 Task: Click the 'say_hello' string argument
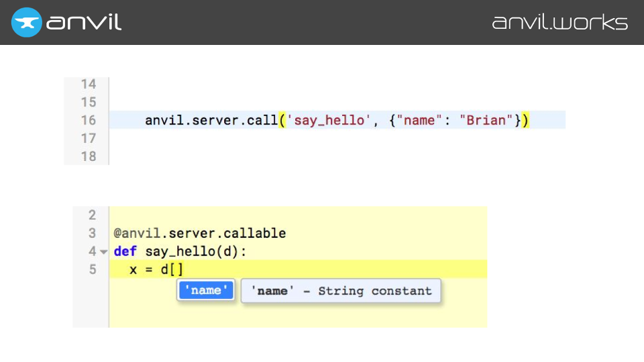tap(325, 121)
